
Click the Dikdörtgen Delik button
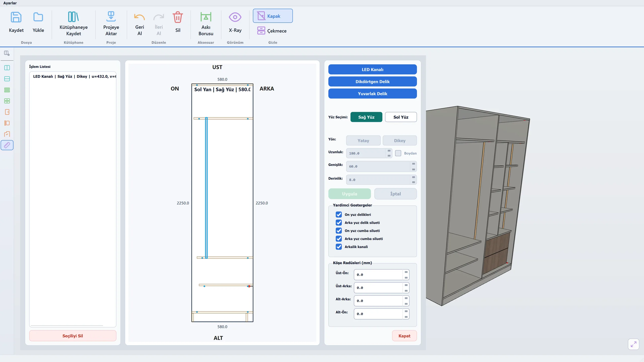tap(372, 81)
